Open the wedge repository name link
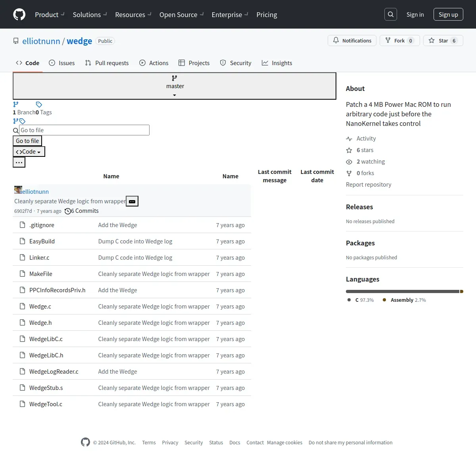Image resolution: width=476 pixels, height=463 pixels. [x=79, y=41]
